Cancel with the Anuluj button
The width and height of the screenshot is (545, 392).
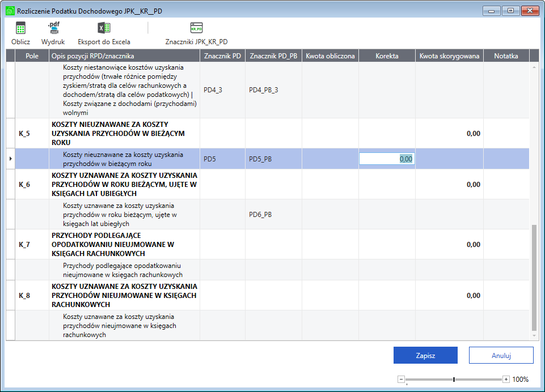coord(501,355)
